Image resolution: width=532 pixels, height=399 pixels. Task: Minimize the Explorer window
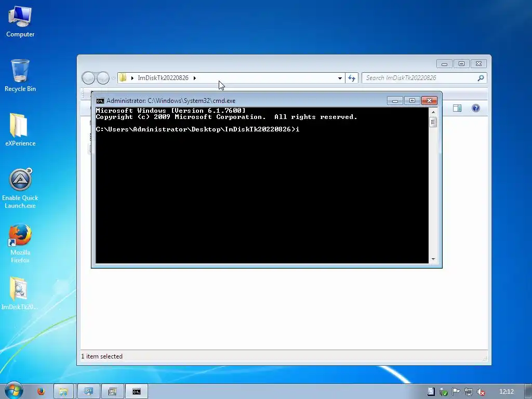(x=445, y=63)
